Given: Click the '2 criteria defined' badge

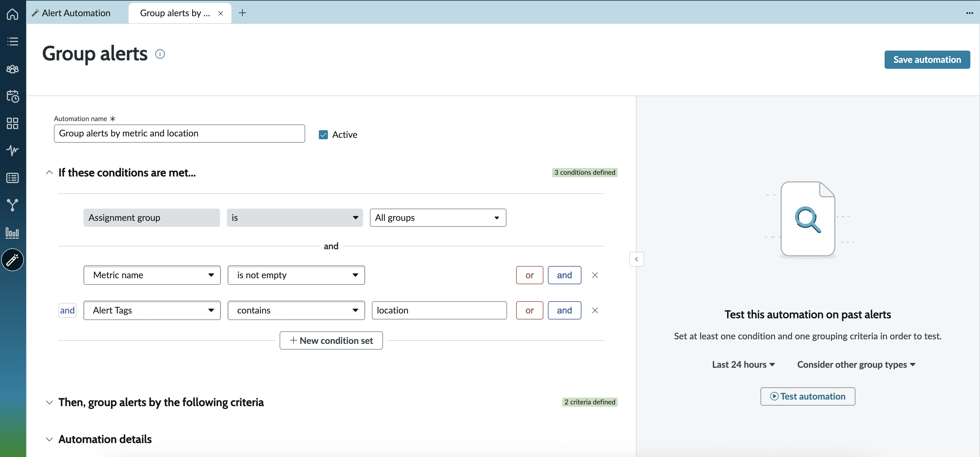Looking at the screenshot, I should (589, 402).
